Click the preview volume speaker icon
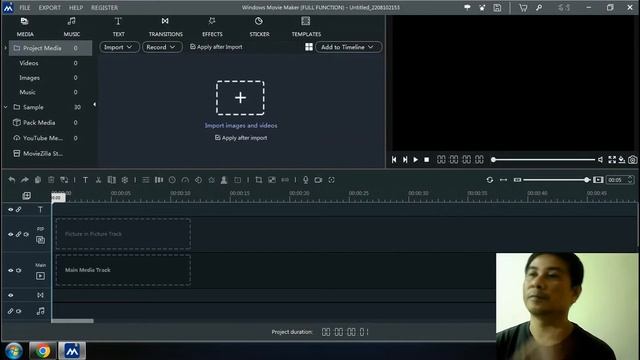The image size is (640, 360). [600, 160]
